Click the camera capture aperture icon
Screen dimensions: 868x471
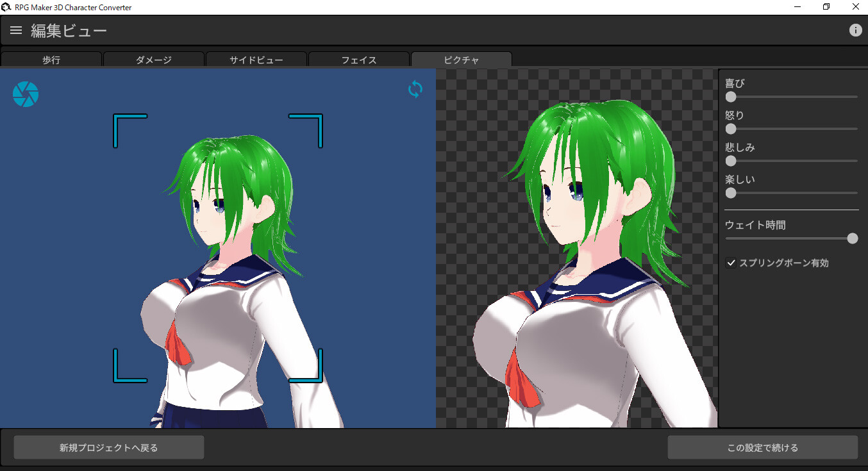tap(25, 94)
